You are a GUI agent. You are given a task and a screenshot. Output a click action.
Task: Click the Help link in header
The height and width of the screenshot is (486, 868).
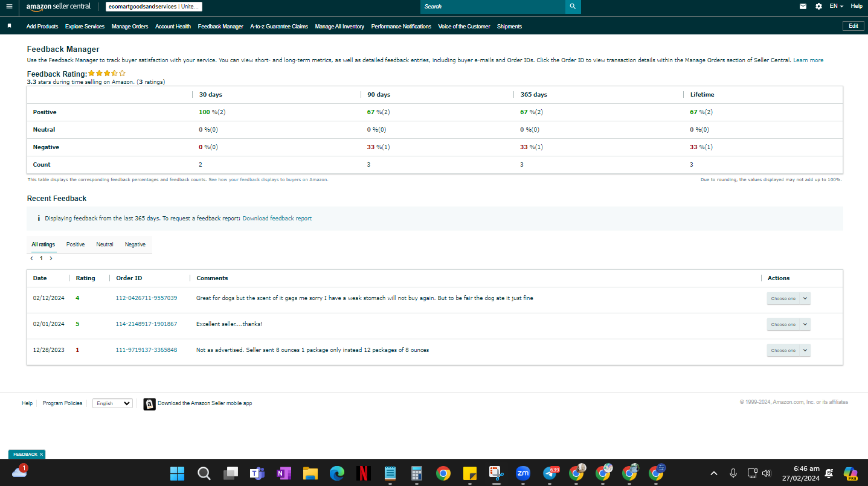[x=857, y=6]
